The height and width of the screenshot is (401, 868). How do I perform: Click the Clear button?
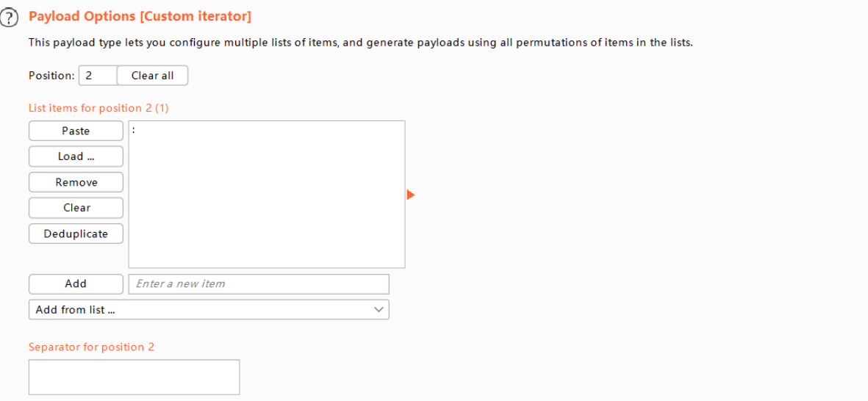point(76,208)
